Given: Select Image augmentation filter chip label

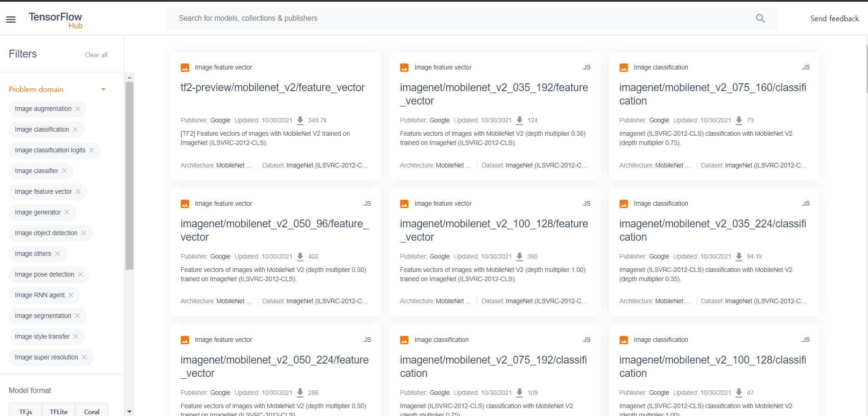Looking at the screenshot, I should [x=43, y=109].
